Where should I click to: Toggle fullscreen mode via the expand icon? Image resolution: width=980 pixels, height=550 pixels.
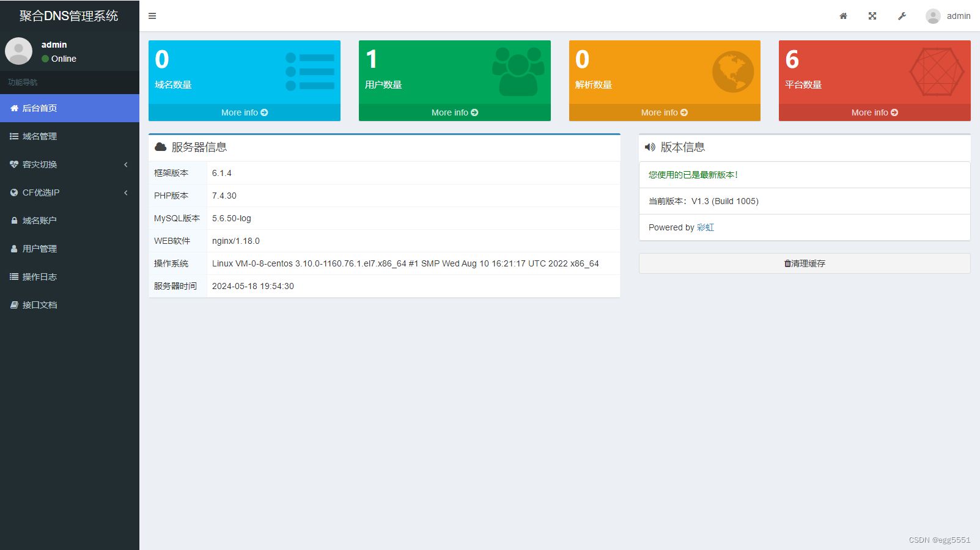coord(872,16)
